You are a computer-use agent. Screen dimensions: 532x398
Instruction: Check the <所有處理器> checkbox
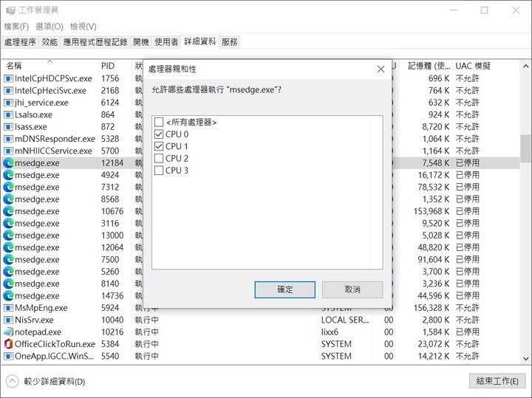[159, 122]
